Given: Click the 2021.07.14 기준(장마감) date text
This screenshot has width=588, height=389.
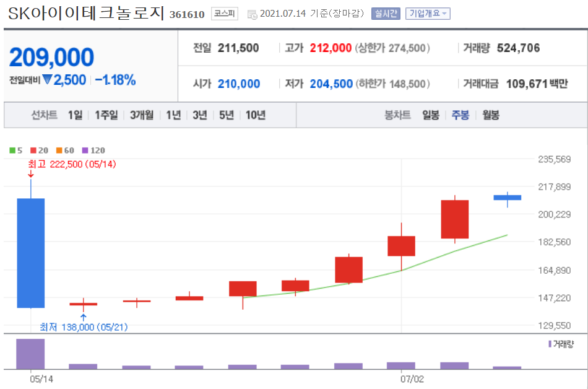Looking at the screenshot, I should click(x=311, y=14).
